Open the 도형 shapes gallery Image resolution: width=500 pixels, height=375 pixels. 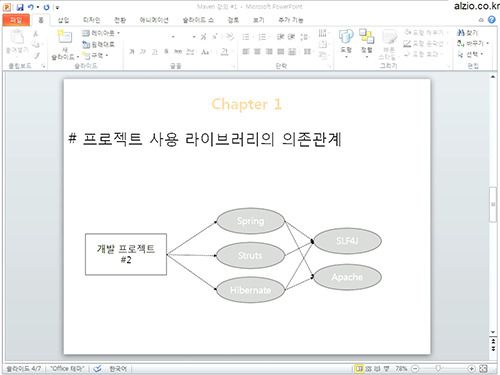[346, 43]
